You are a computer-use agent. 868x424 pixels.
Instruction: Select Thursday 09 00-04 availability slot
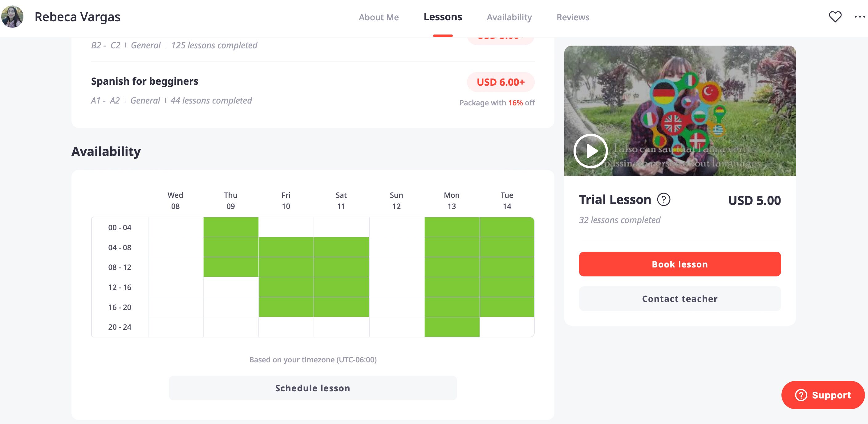click(231, 227)
